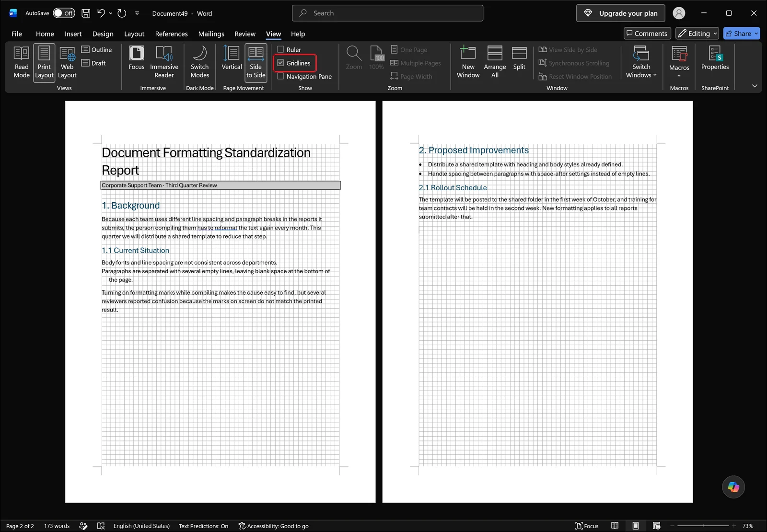Open the Help tab
767x532 pixels.
tap(298, 34)
